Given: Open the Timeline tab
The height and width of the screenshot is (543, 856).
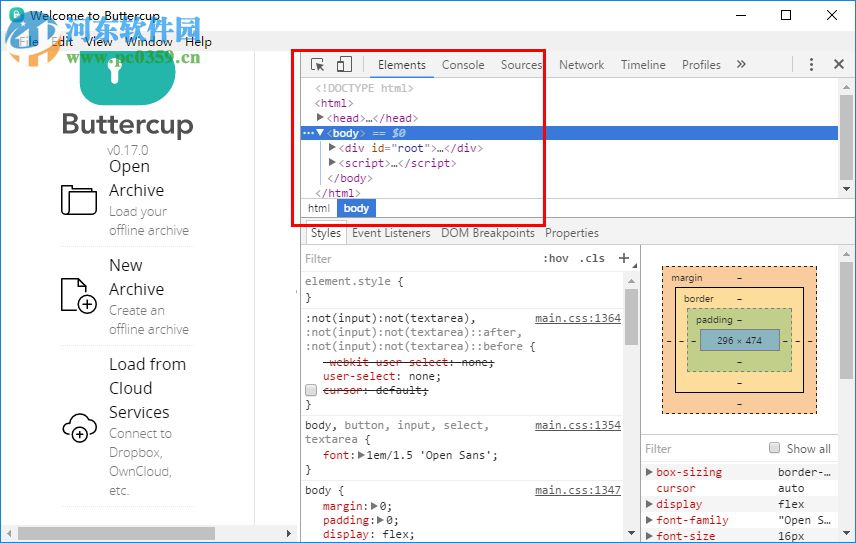Looking at the screenshot, I should pyautogui.click(x=643, y=65).
